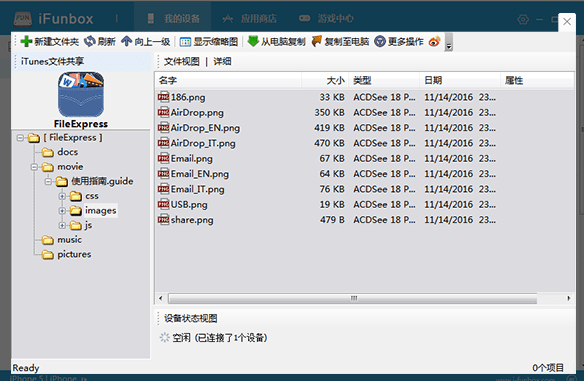This screenshot has height=381, width=584.
Task: Click the File View label (文件视图)
Action: point(182,61)
